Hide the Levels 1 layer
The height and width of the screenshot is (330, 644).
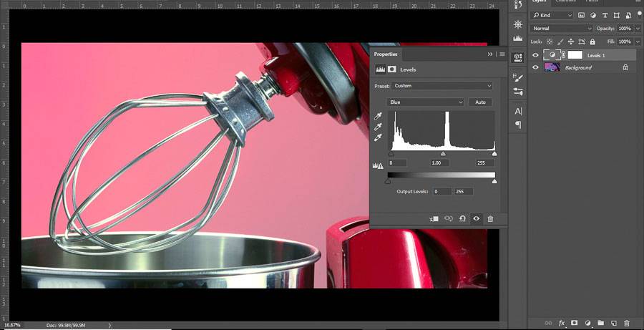point(535,55)
